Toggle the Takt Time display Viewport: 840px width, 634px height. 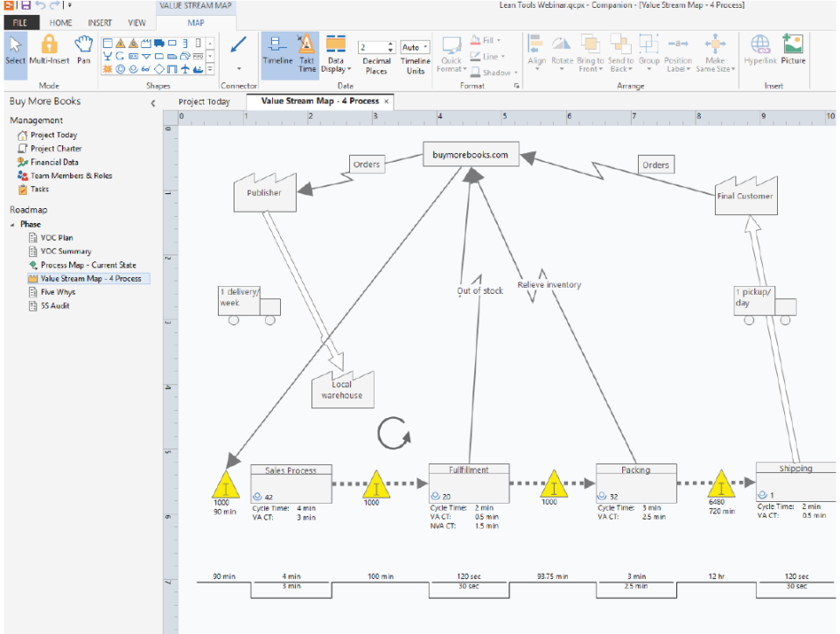(306, 45)
